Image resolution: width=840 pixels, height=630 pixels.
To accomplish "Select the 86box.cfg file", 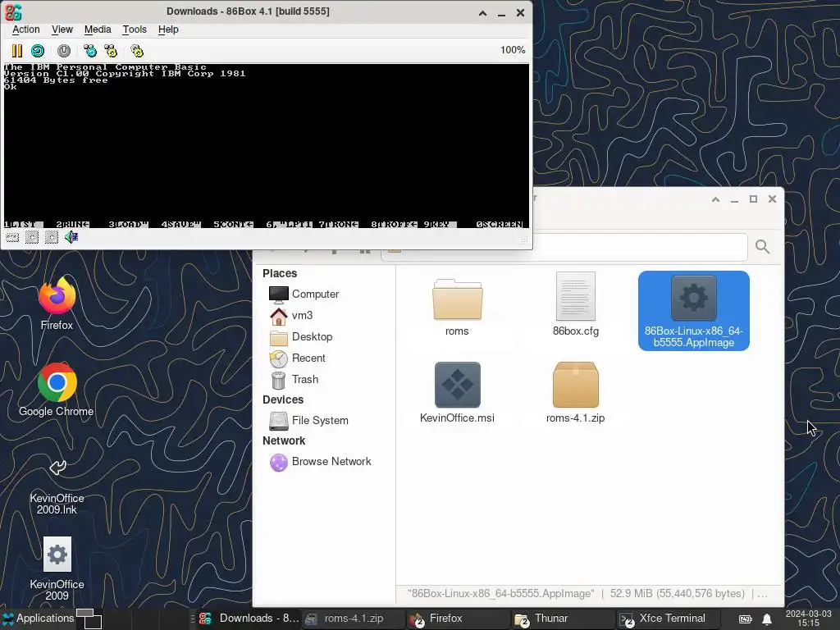I will pos(575,304).
